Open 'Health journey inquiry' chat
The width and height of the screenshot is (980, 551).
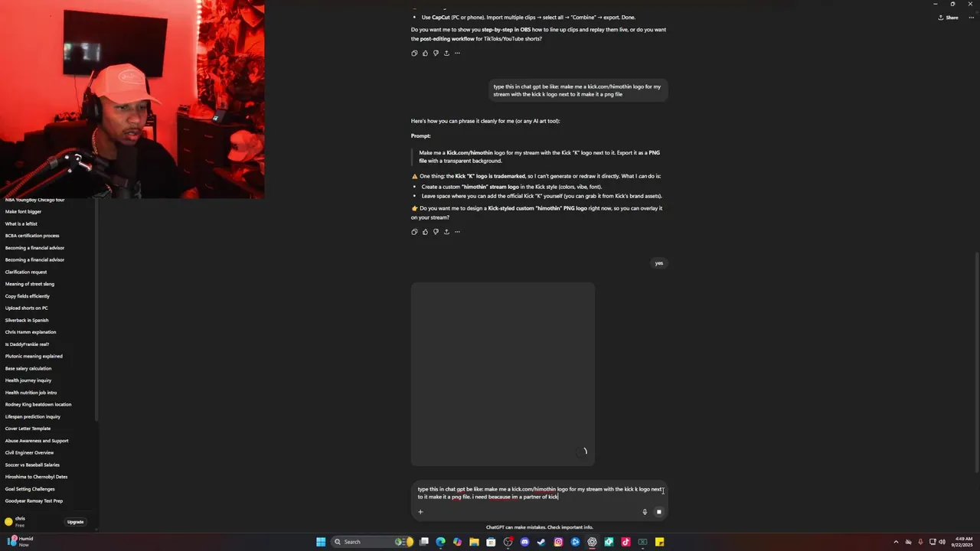28,380
